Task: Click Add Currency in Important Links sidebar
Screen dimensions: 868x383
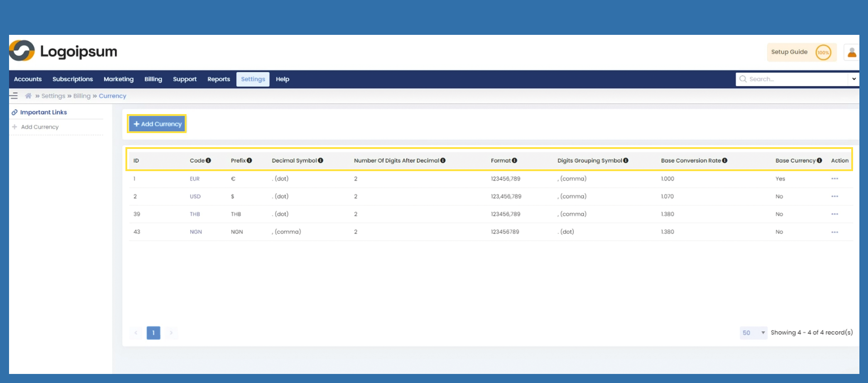Action: 40,127
